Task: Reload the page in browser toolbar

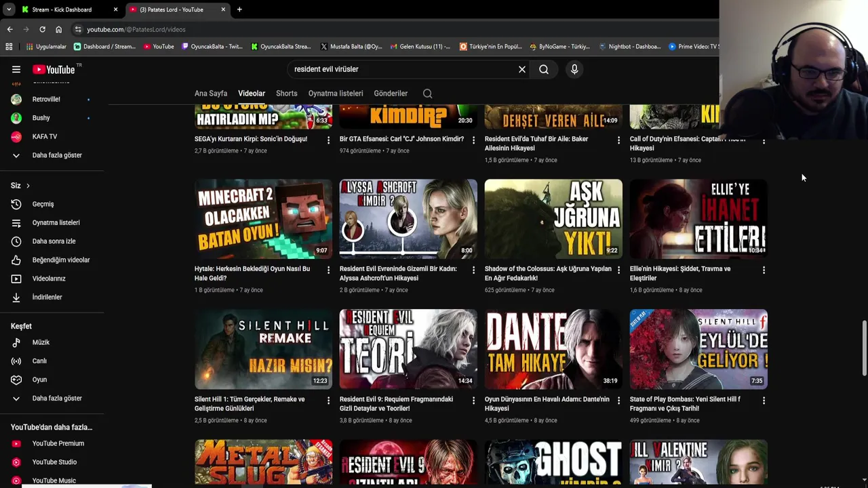Action: (x=42, y=29)
